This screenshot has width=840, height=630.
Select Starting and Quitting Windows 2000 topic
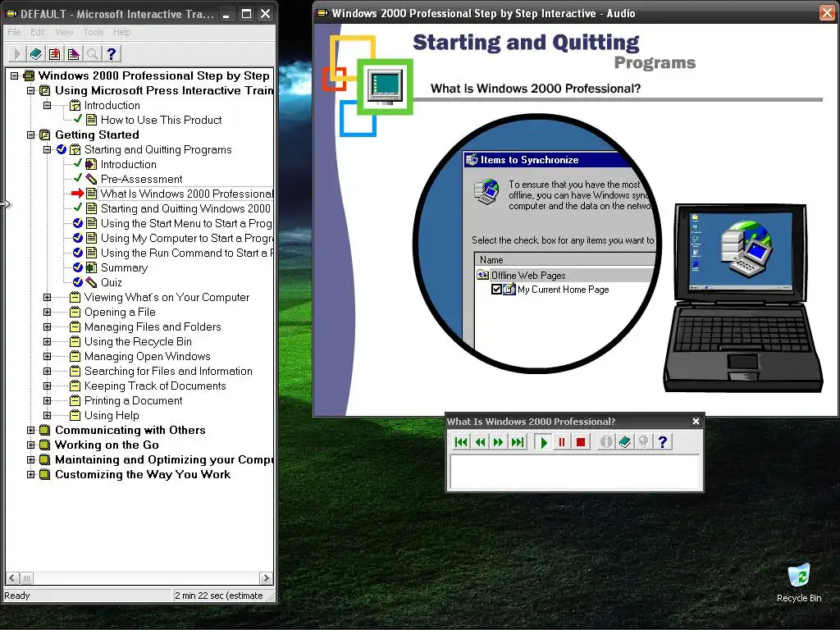pos(186,208)
